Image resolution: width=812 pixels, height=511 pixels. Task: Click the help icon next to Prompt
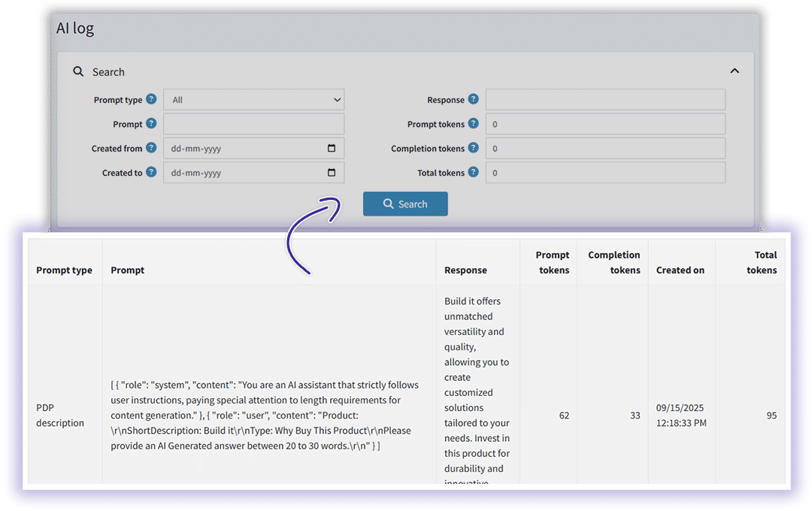click(x=153, y=123)
